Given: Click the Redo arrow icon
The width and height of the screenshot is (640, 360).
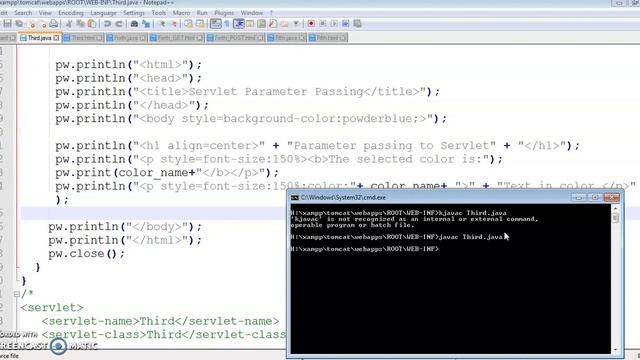Looking at the screenshot, I should 119,24.
